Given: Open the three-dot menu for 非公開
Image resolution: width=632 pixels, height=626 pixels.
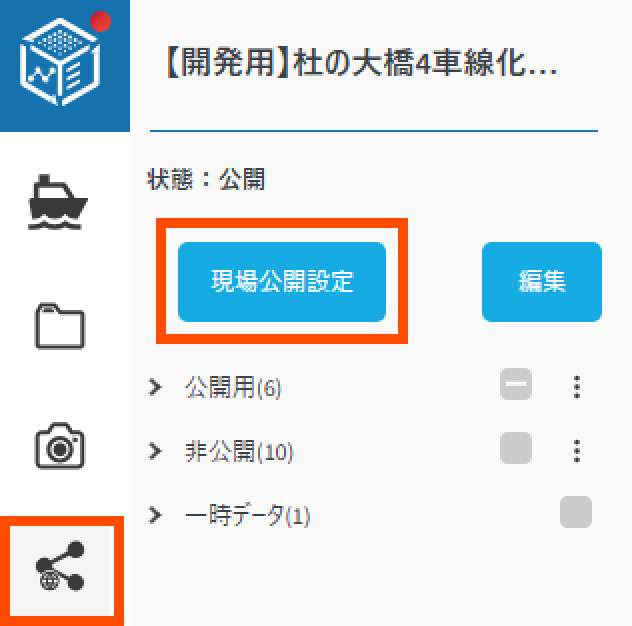Looking at the screenshot, I should [x=577, y=451].
